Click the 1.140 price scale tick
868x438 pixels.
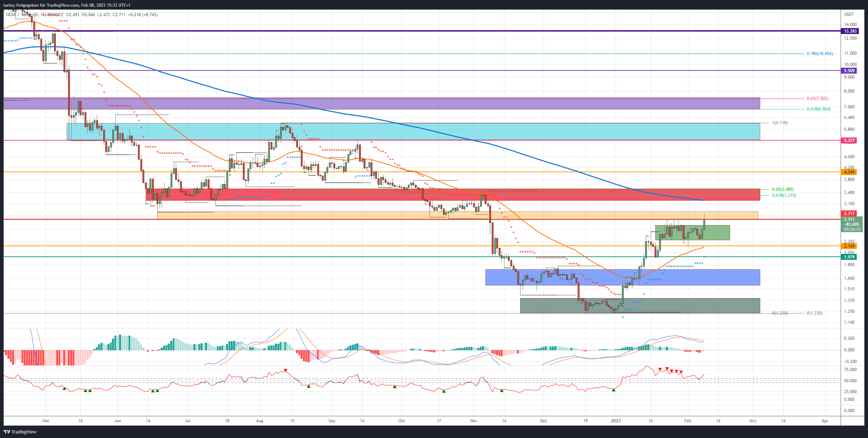click(x=849, y=322)
